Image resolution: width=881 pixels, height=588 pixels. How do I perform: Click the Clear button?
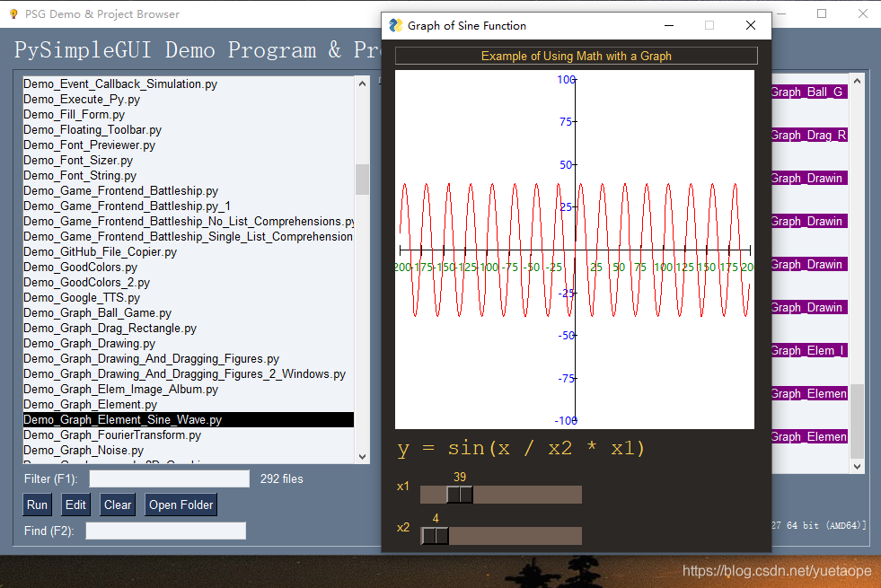[x=118, y=505]
